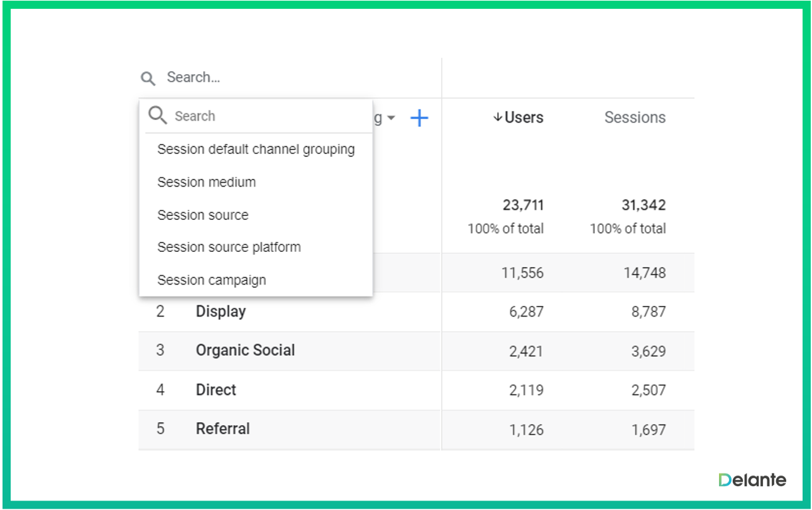Viewport: 812px width, 510px height.
Task: Click the Delante logo
Action: (752, 480)
